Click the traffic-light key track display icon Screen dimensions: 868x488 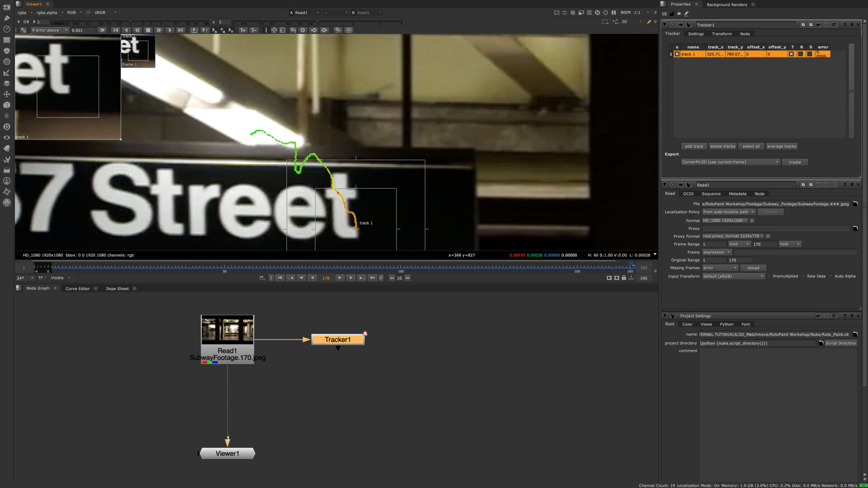point(266,30)
